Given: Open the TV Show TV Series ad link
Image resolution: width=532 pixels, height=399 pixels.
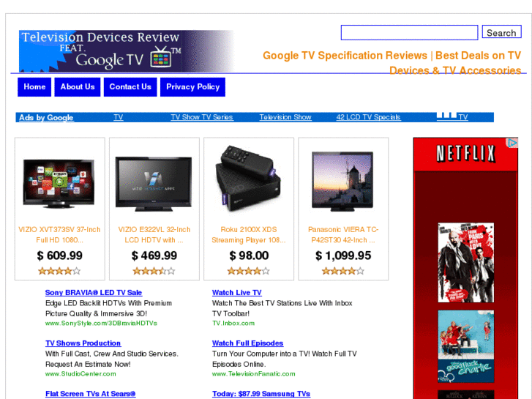Looking at the screenshot, I should coord(201,117).
